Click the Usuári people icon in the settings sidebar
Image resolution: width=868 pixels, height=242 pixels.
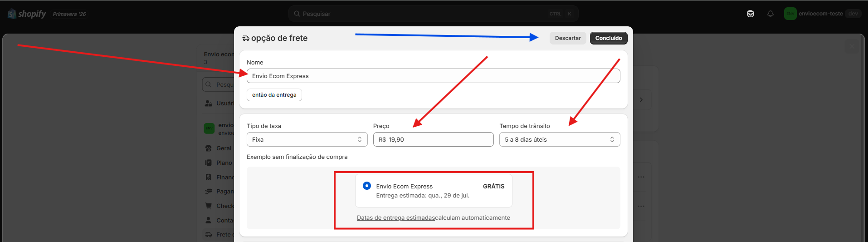[x=208, y=103]
